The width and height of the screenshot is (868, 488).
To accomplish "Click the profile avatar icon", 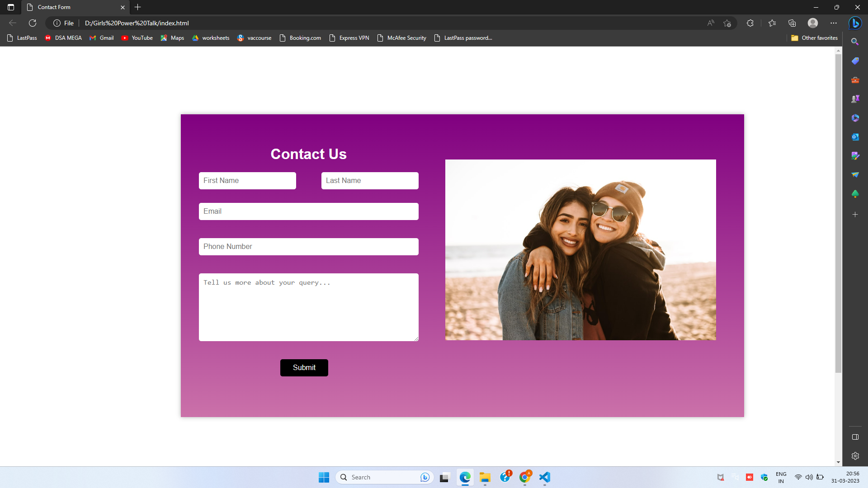I will [813, 23].
